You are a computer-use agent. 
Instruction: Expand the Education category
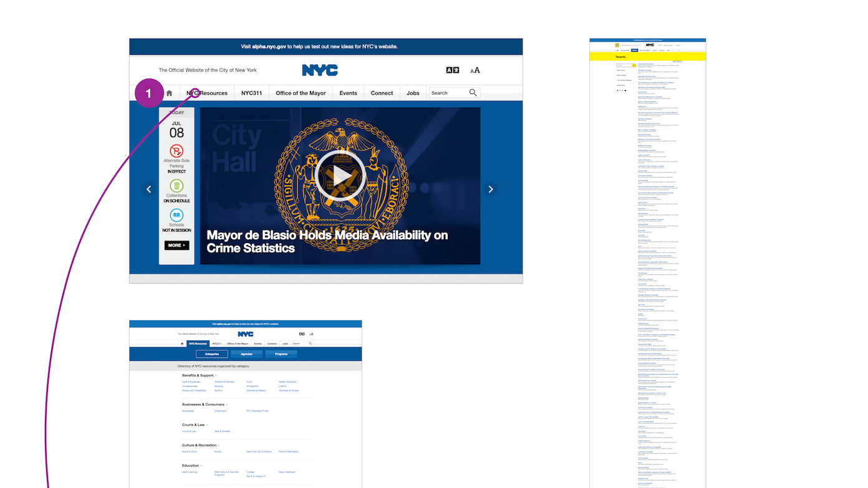193,465
